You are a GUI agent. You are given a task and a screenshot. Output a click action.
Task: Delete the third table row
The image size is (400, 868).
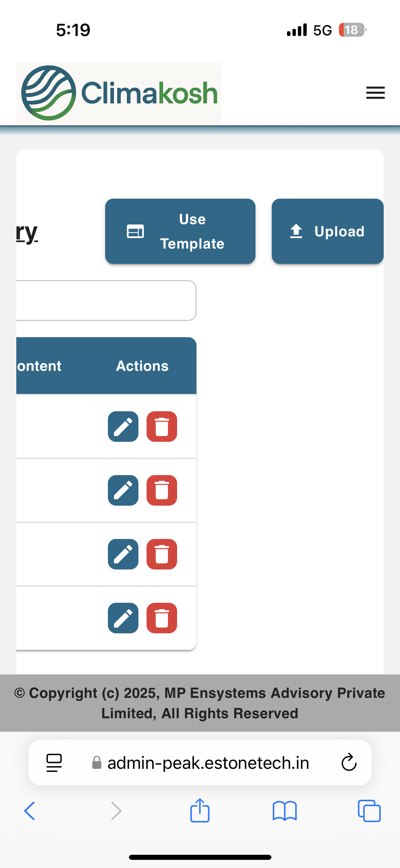(x=162, y=554)
